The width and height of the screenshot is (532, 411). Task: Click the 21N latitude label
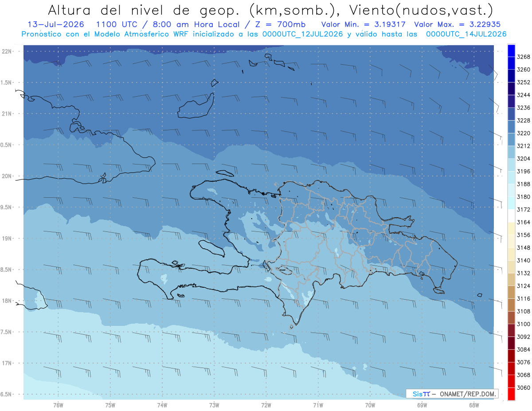coord(7,114)
